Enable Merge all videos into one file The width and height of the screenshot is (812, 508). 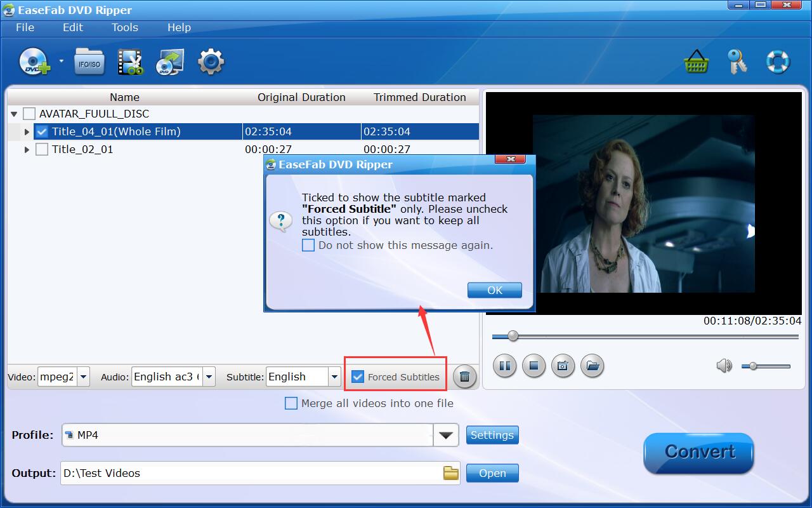[x=291, y=403]
